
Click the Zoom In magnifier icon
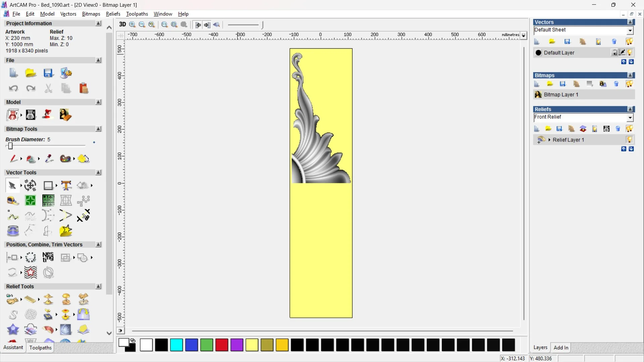tap(132, 24)
